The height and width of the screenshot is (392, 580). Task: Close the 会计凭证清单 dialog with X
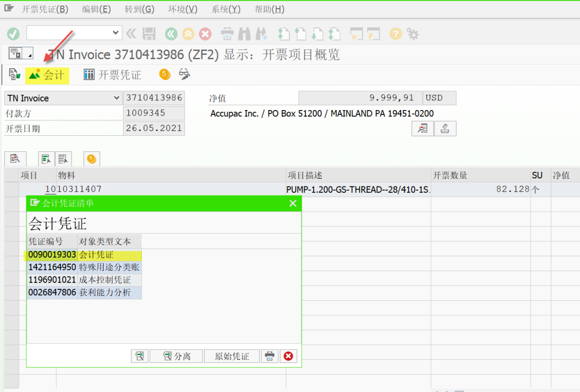(293, 204)
